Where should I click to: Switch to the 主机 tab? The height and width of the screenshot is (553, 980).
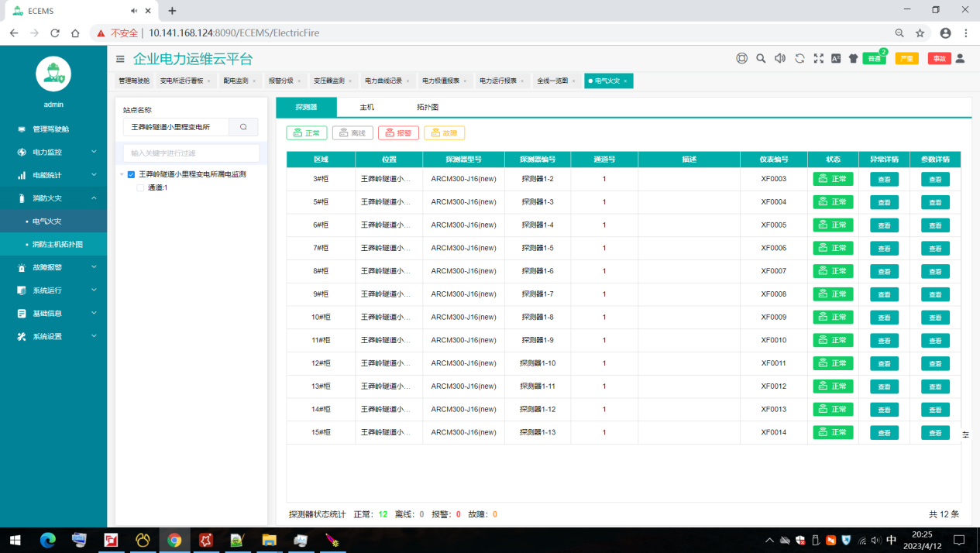click(x=366, y=107)
